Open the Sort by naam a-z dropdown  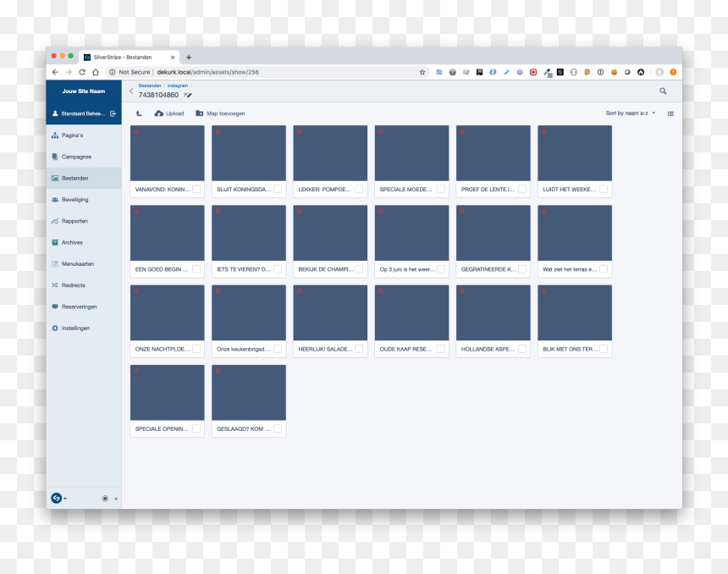tap(630, 113)
